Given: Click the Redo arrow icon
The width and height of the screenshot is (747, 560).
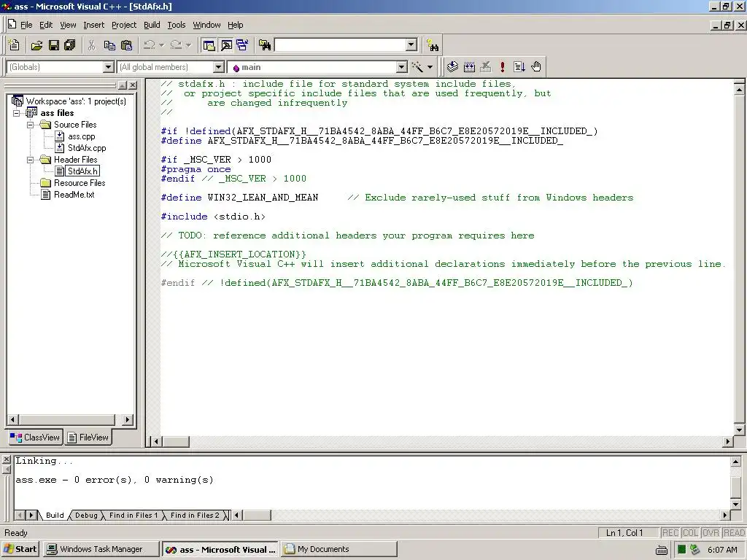Looking at the screenshot, I should (x=176, y=45).
